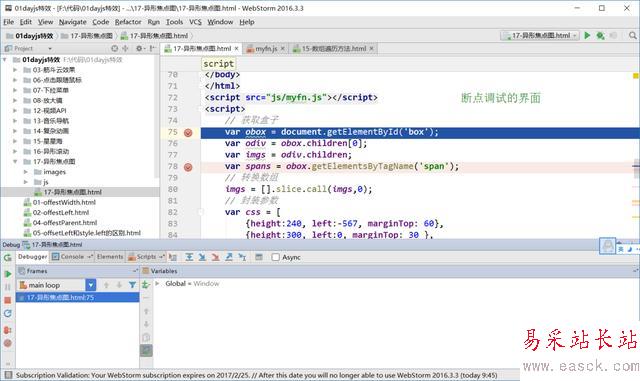Open the Navigate menu
Viewport: 640px width, 381px height.
[73, 22]
